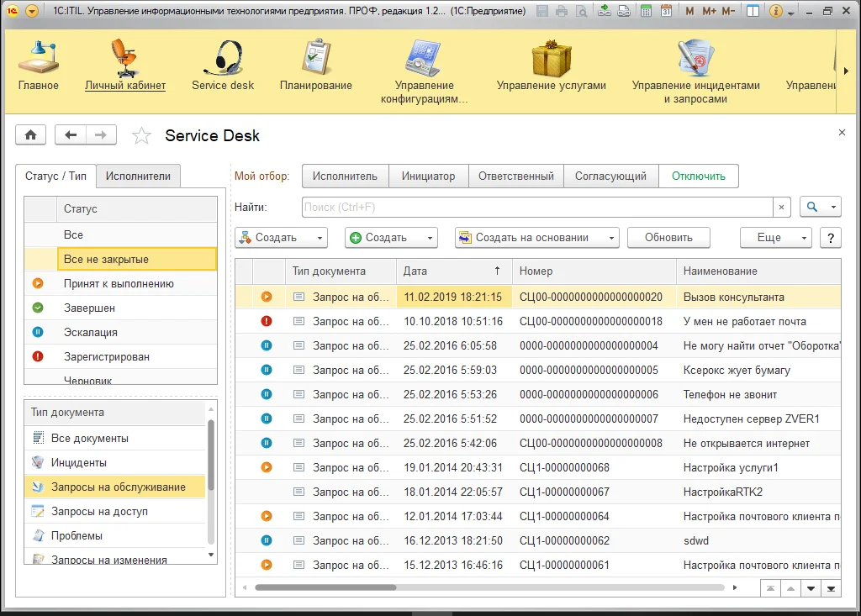Clear the search field with the x button
Viewport: 861px width, 616px height.
[x=781, y=207]
